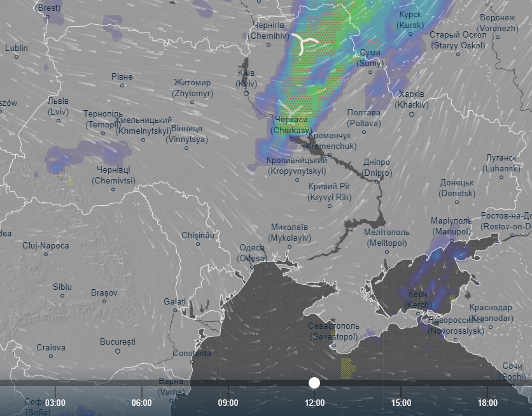Viewport: 532px width, 416px height.
Task: Click the Sevastopol city marker
Action: (x=333, y=346)
